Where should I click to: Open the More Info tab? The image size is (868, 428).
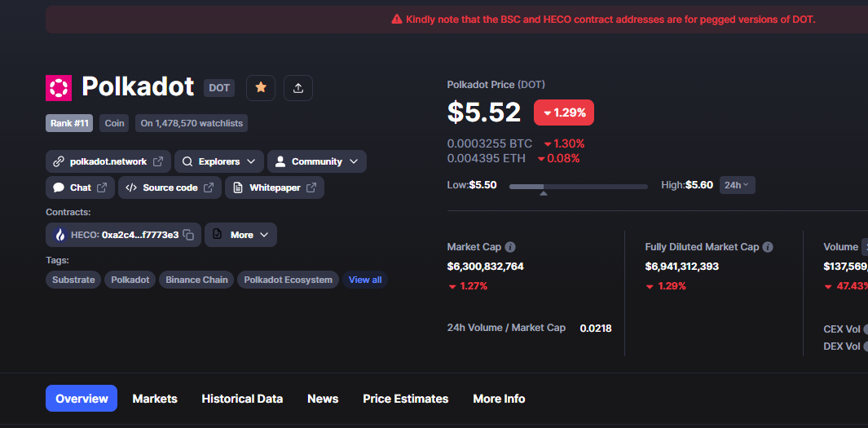pos(499,399)
